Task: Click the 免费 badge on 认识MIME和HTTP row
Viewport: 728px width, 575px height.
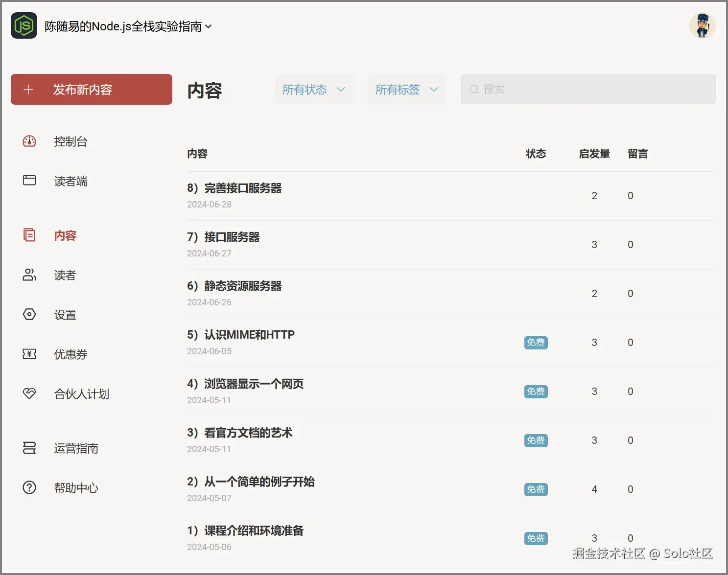Action: click(536, 343)
